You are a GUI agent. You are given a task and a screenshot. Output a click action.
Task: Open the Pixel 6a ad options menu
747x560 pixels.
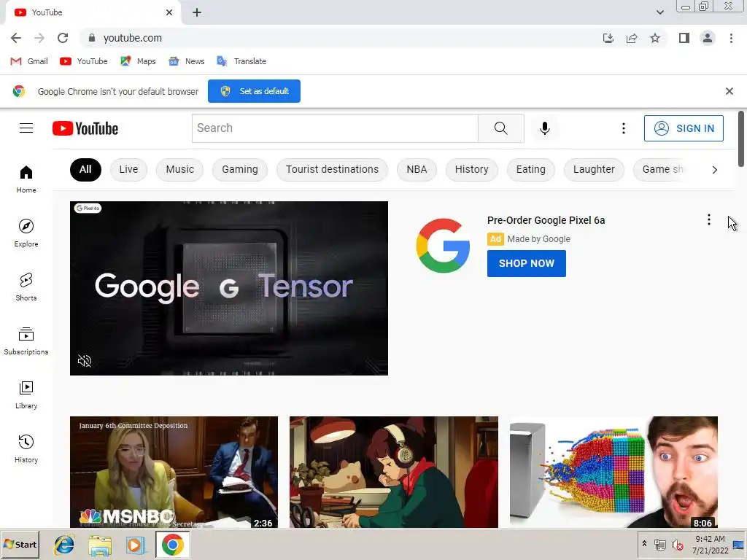pos(709,219)
